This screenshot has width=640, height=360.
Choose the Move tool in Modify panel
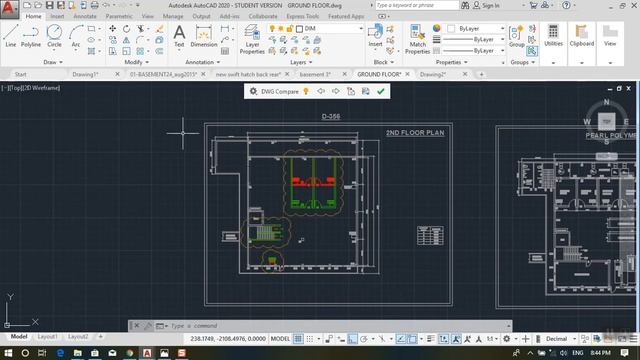(112, 29)
